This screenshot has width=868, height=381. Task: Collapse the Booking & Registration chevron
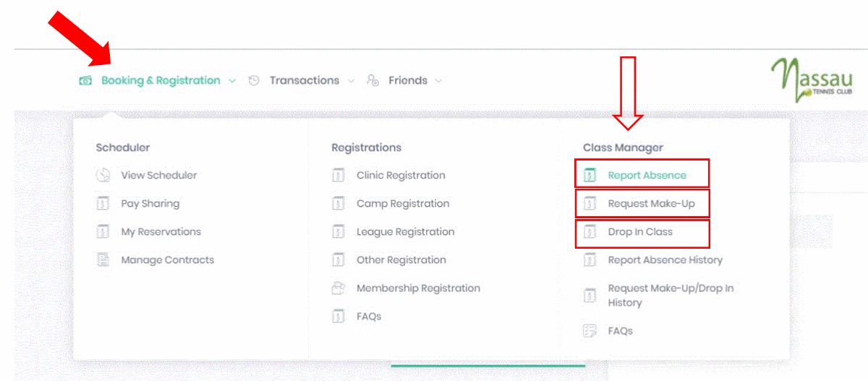pos(232,81)
